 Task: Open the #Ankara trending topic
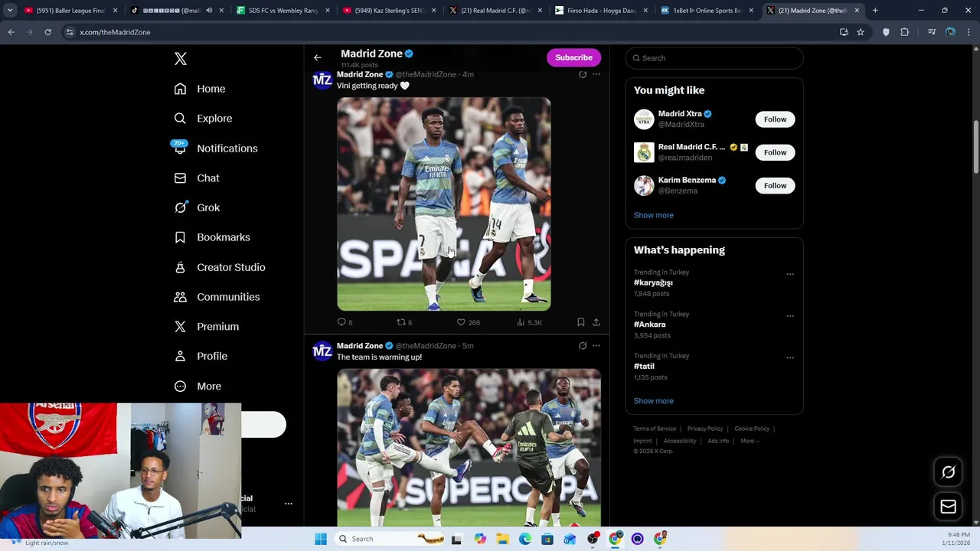point(649,324)
